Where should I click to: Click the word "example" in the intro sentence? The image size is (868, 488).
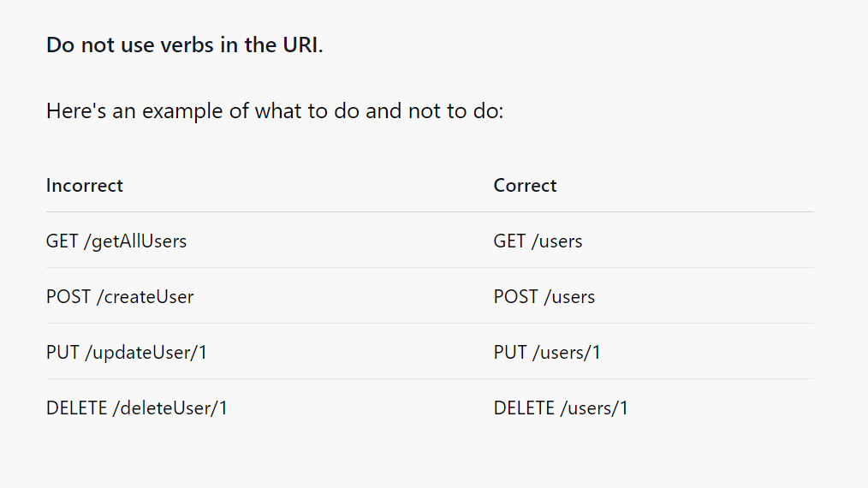coord(182,111)
